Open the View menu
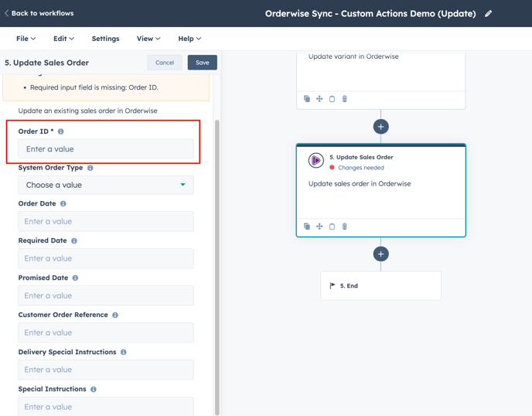The image size is (532, 416). (148, 39)
